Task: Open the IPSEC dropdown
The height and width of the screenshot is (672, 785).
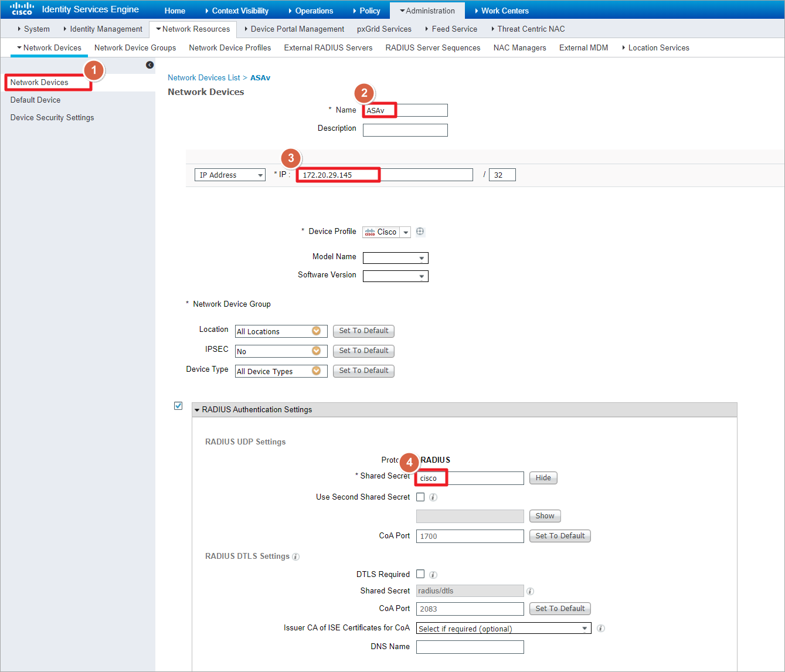Action: click(281, 351)
